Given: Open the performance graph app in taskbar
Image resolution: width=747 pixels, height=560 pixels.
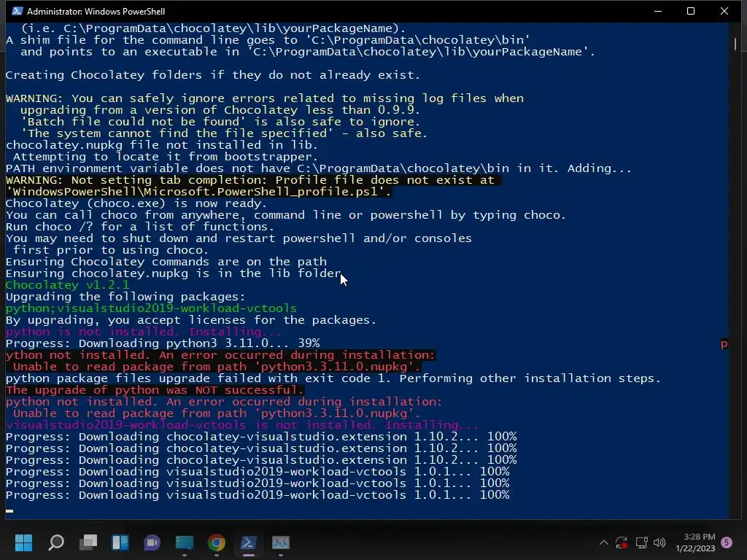Looking at the screenshot, I should coord(281,542).
